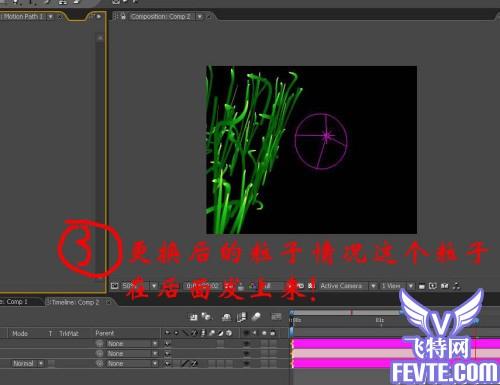This screenshot has height=385, width=500.
Task: Switch to the Motion Path 1 tab
Action: click(x=23, y=16)
